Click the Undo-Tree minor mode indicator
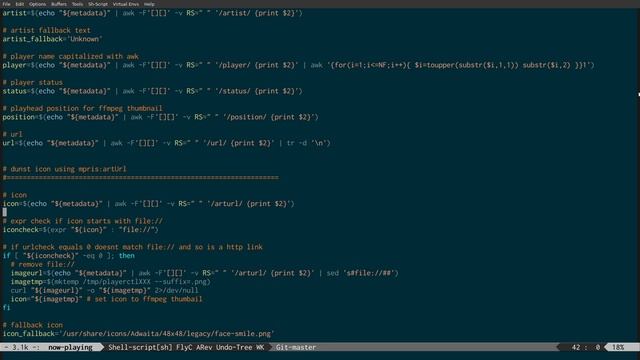 [x=234, y=347]
